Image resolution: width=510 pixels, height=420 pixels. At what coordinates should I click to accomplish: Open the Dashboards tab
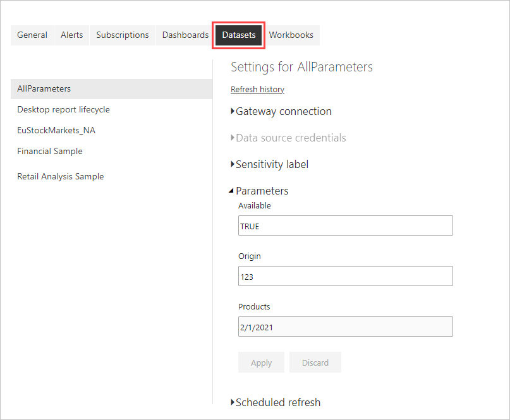(x=185, y=35)
